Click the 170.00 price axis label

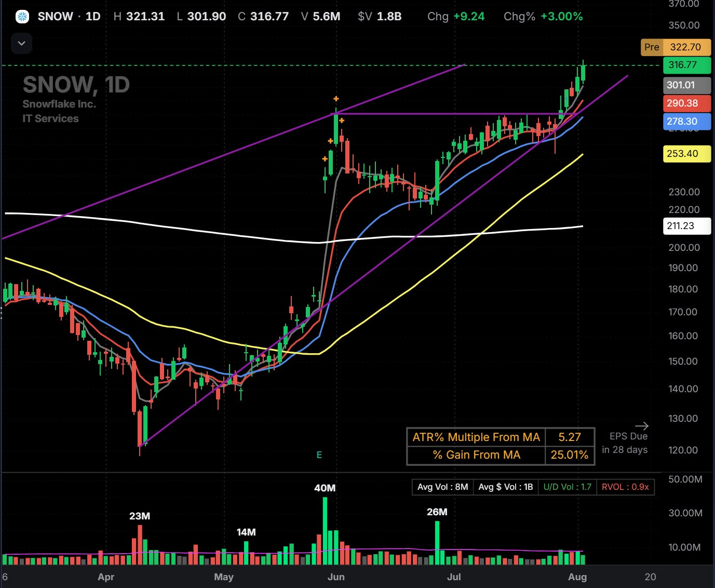[684, 312]
